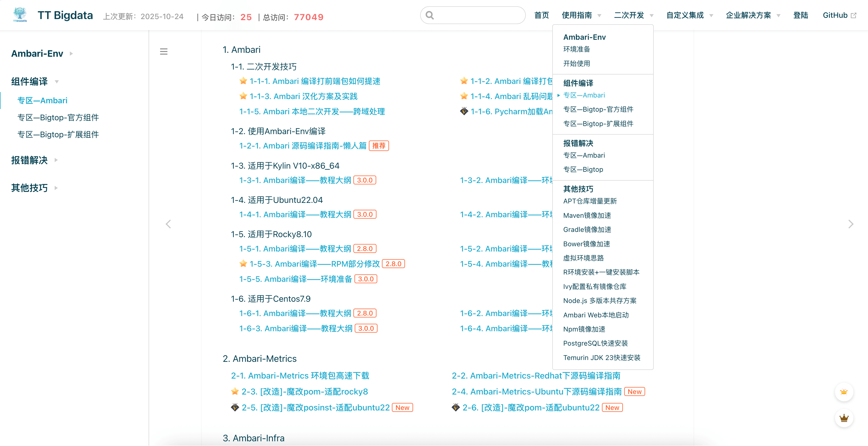Toggle the page outline hamburger icon

pos(164,51)
